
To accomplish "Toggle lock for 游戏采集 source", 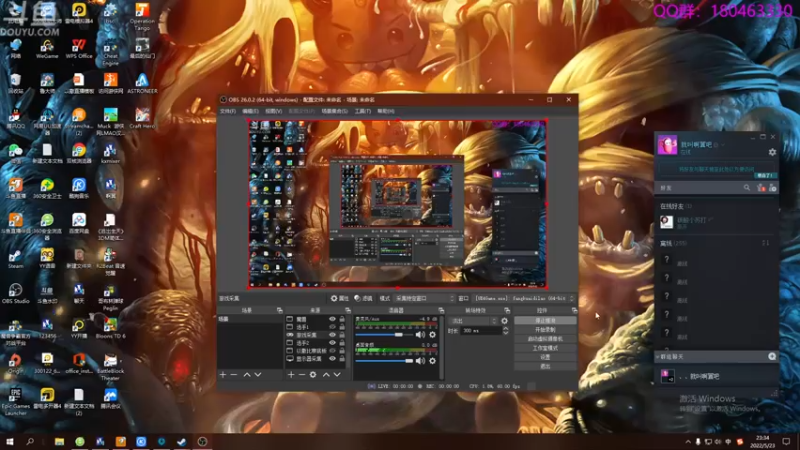I will (342, 335).
